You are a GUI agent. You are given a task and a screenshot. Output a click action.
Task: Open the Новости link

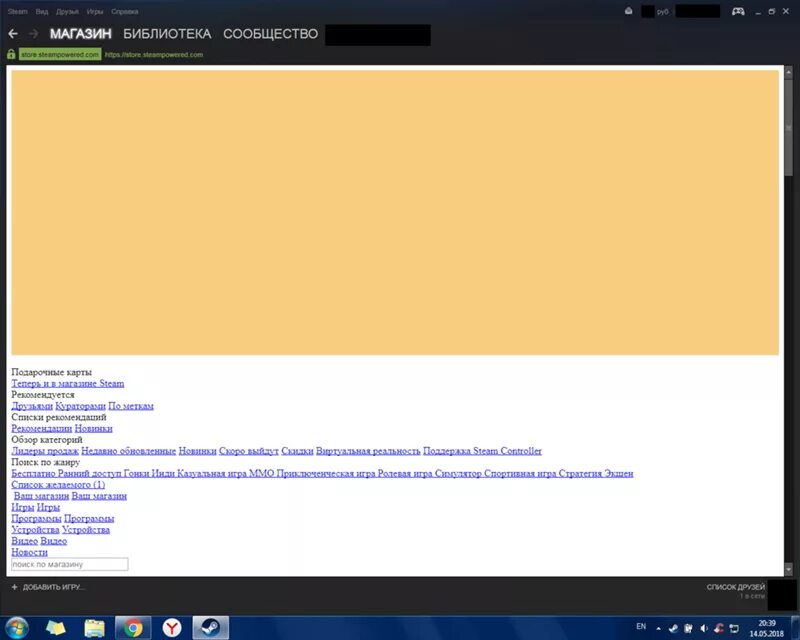point(29,552)
